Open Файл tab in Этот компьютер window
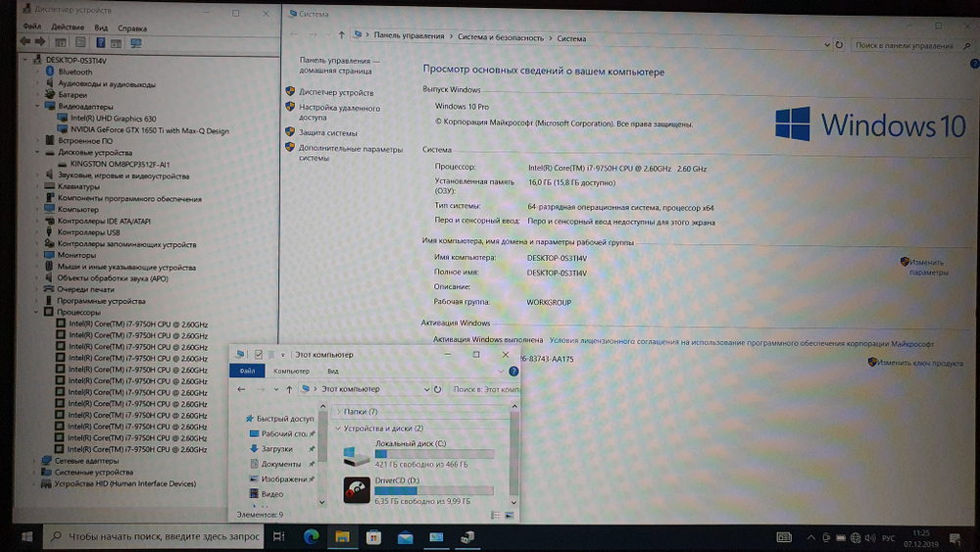Image resolution: width=980 pixels, height=552 pixels. (x=248, y=371)
